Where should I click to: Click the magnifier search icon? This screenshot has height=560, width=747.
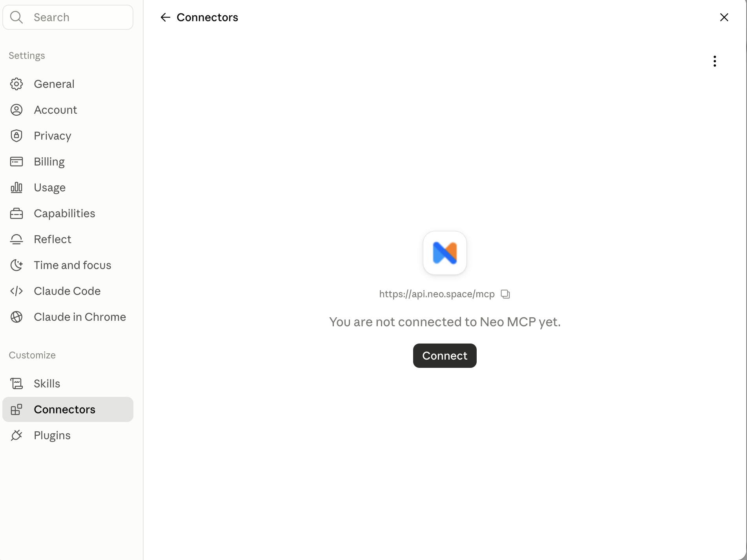click(16, 17)
